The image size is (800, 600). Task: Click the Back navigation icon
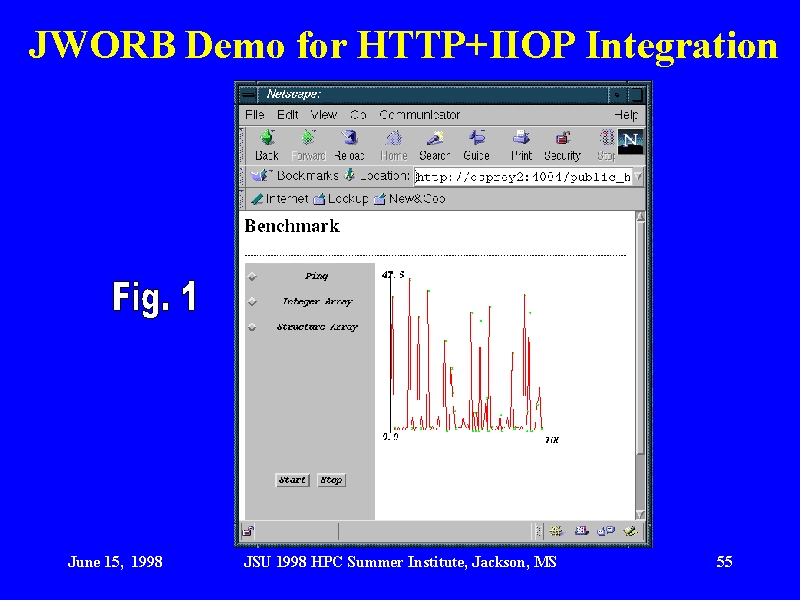tap(267, 137)
